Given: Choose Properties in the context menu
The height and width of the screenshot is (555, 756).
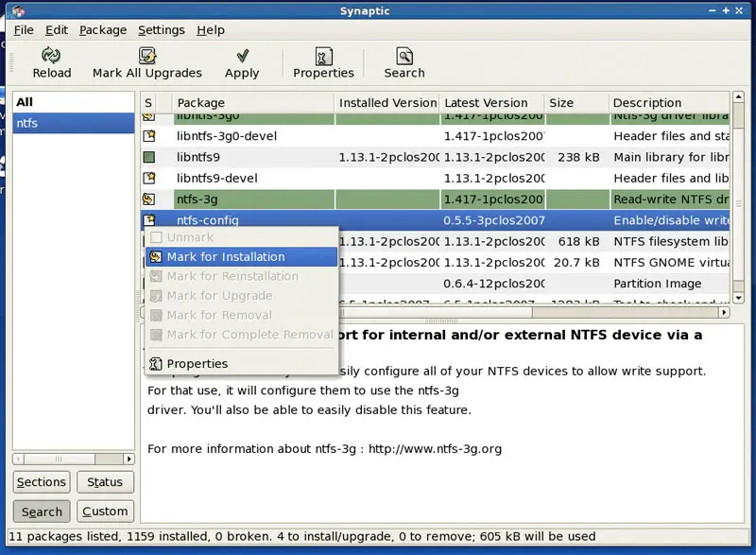Looking at the screenshot, I should [x=197, y=364].
